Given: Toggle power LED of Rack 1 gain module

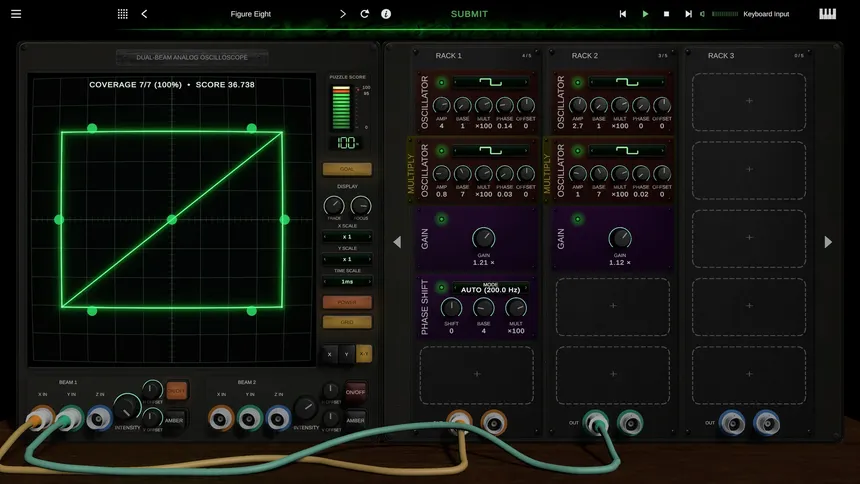Looking at the screenshot, I should click(x=442, y=220).
